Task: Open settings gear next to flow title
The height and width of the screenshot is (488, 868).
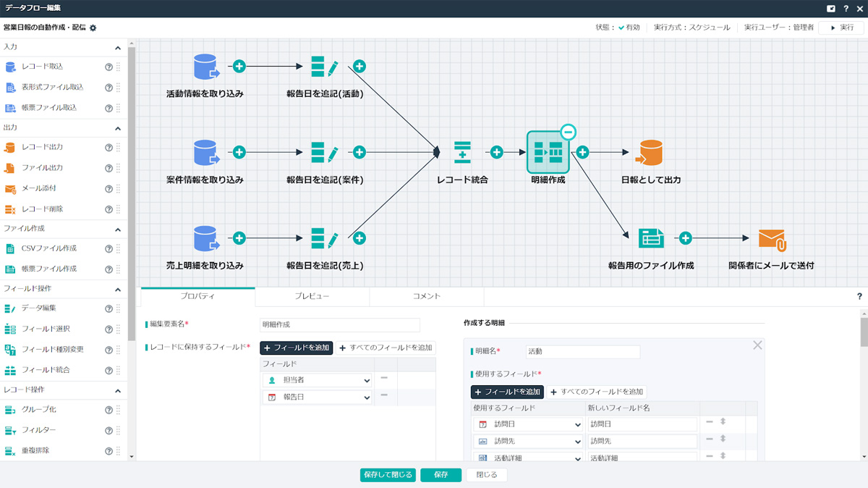Action: click(93, 28)
